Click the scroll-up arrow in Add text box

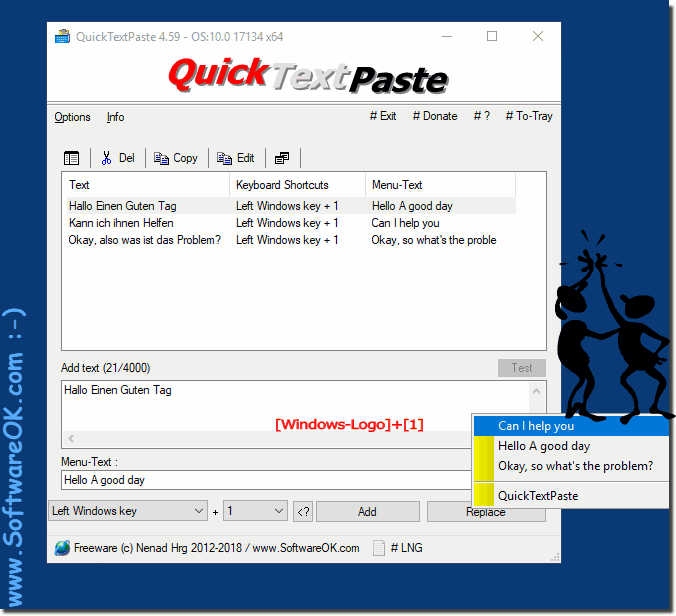[537, 391]
